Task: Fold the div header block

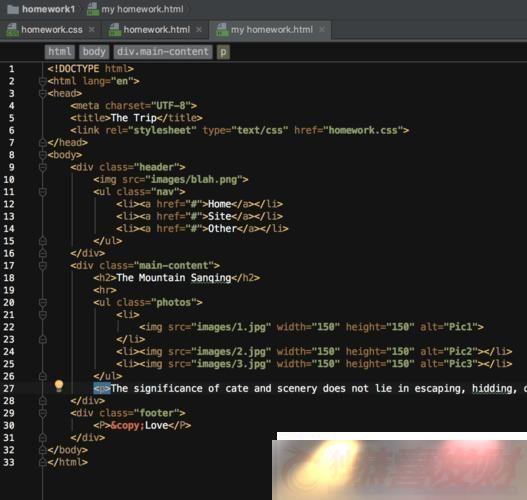Action: click(42, 167)
